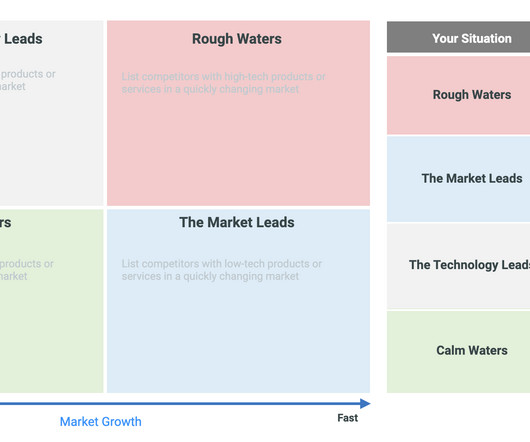Click empty area of blue quadrant
530x442 pixels.
(x=238, y=338)
